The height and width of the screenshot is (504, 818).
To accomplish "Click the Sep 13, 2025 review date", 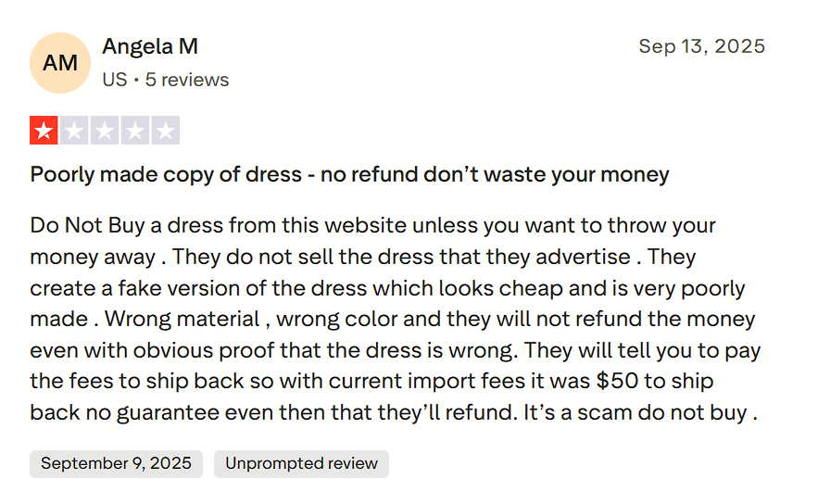I will coord(701,46).
